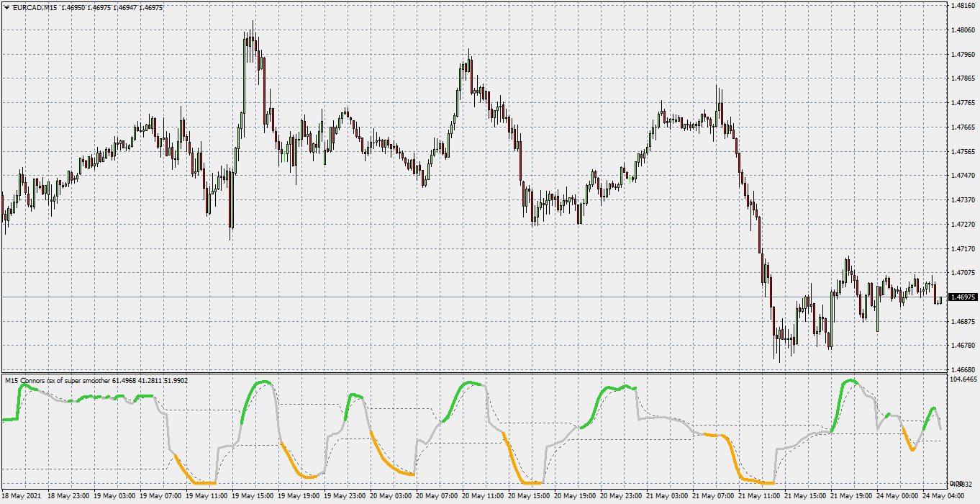
Task: Select the indicator scale value 104.6465
Action: click(964, 378)
